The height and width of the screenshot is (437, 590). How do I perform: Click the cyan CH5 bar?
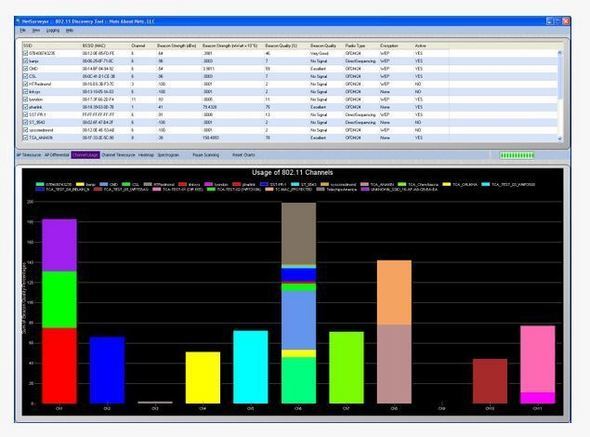pos(251,367)
